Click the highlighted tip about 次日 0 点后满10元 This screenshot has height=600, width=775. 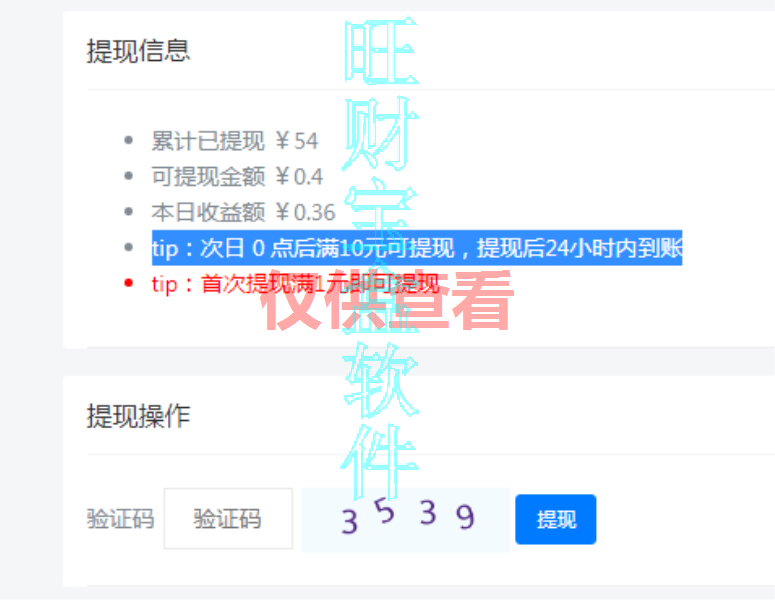(417, 248)
